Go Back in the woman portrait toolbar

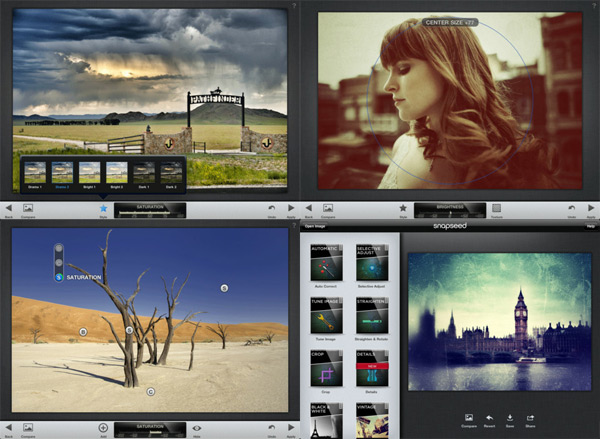click(308, 208)
